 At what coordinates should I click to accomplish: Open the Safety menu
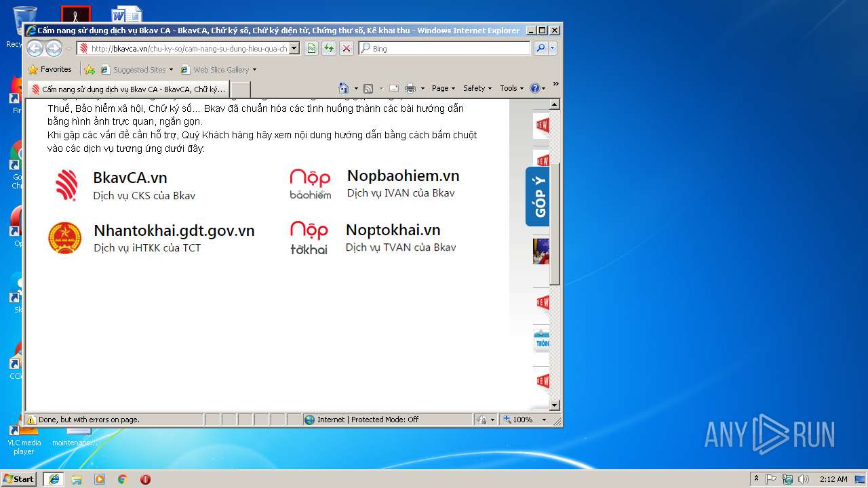[x=477, y=88]
